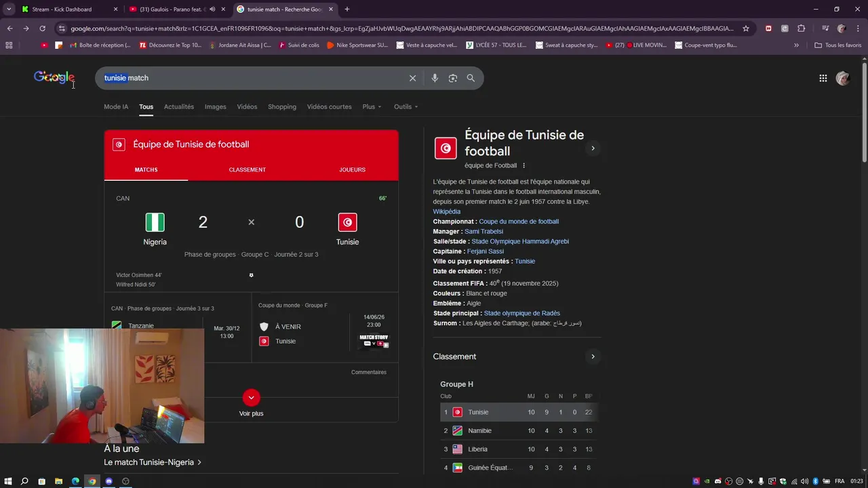Open the Tunisia flag icon in the knowledge panel

point(446,148)
